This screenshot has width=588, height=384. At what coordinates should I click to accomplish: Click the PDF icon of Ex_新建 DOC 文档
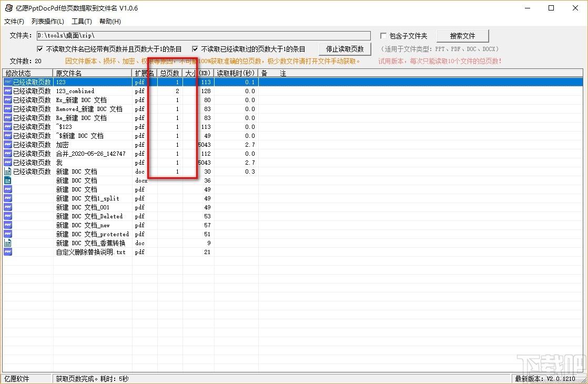point(8,100)
